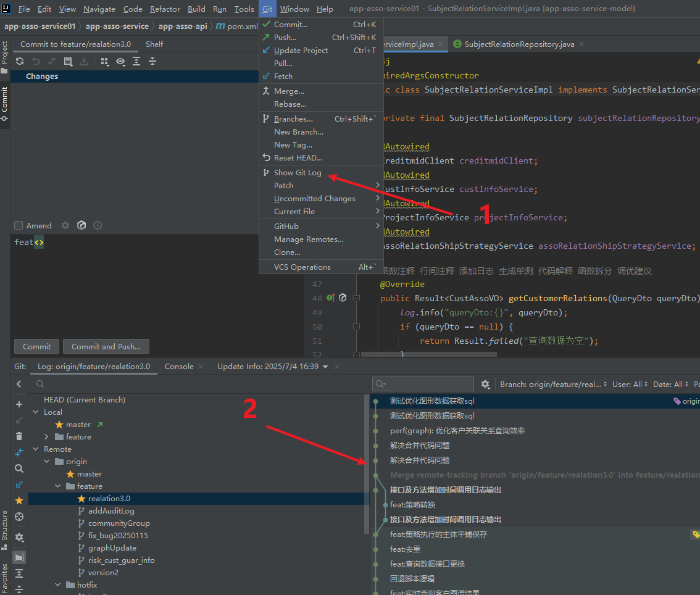Viewport: 700px width, 595px height.
Task: Toggle favorite star in branches toolbar
Action: click(19, 501)
